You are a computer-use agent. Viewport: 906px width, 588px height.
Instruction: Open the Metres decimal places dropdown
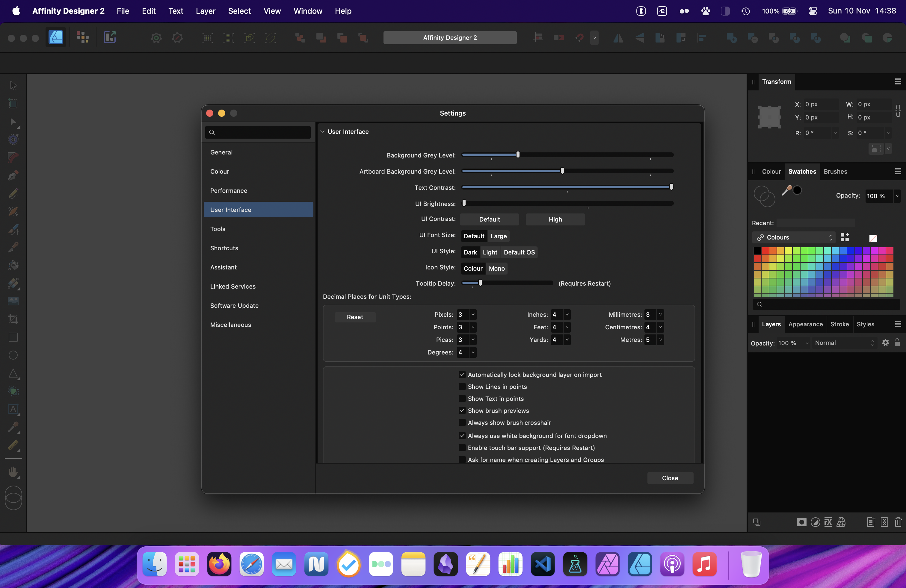tap(660, 340)
